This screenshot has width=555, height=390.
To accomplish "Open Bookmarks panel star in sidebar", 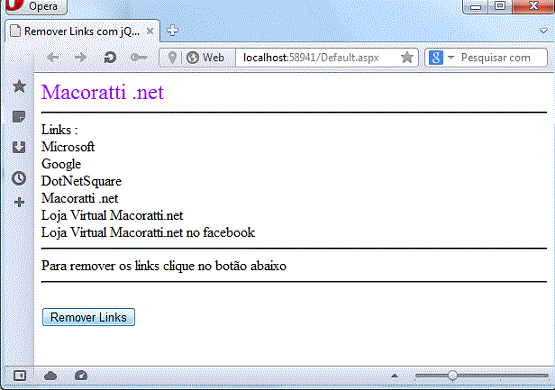I will 19,86.
